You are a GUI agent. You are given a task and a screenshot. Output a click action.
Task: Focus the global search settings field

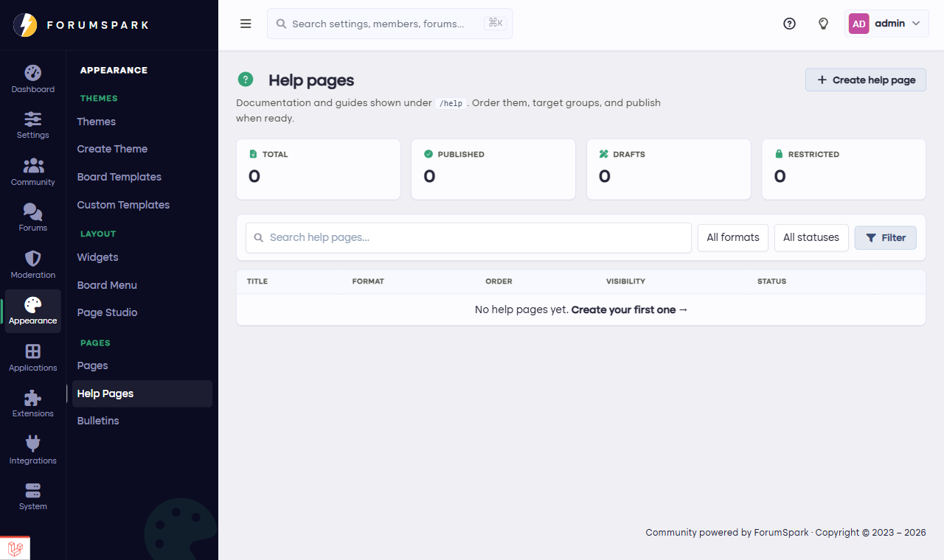(x=389, y=24)
